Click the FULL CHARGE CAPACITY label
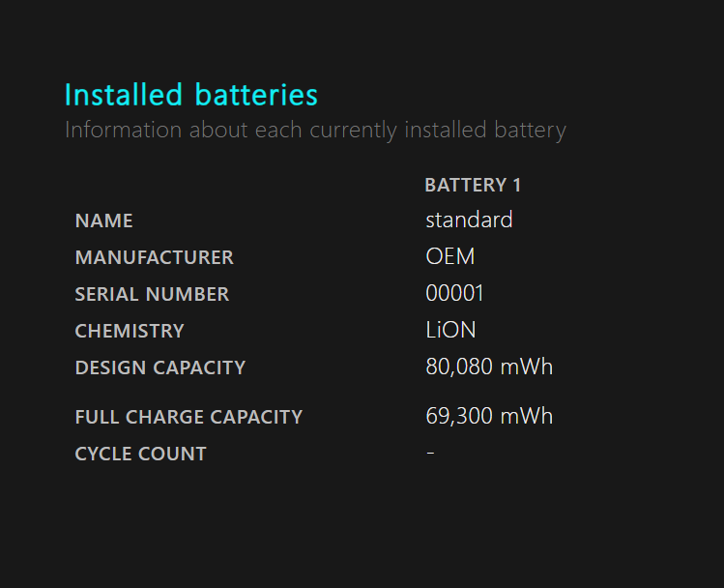The height and width of the screenshot is (588, 724). coord(188,417)
